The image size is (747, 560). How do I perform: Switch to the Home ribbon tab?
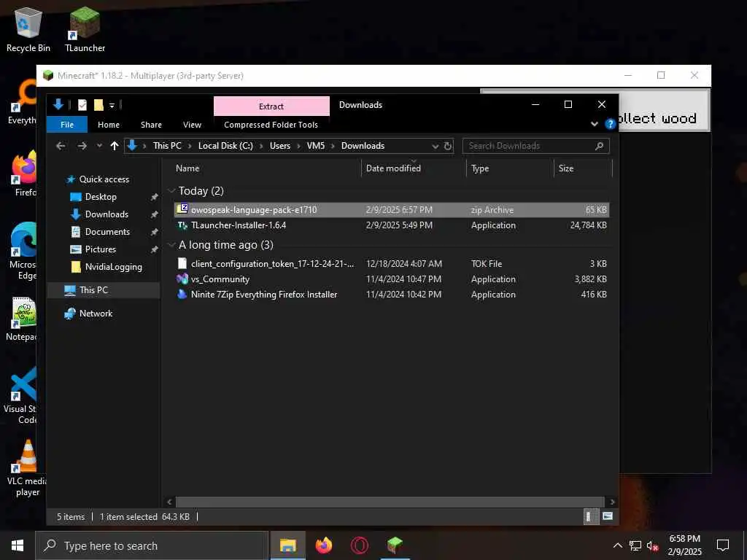point(109,124)
